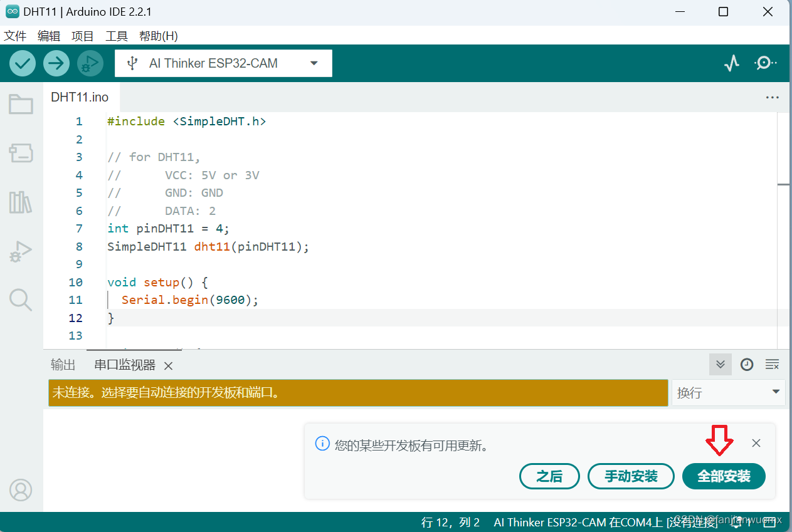Click the Upload arrow button
The width and height of the screenshot is (792, 532).
[x=56, y=63]
